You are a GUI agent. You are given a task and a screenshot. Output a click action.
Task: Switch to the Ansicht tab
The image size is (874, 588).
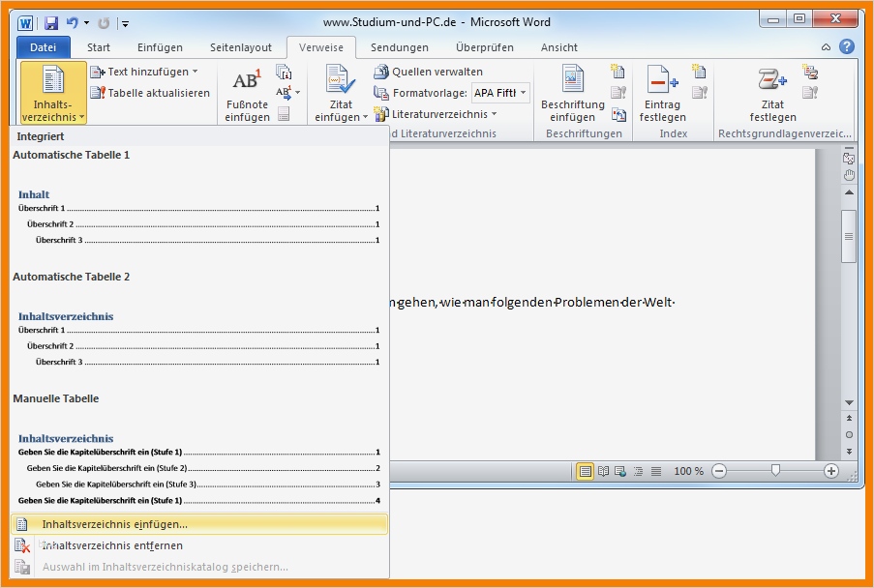(559, 47)
